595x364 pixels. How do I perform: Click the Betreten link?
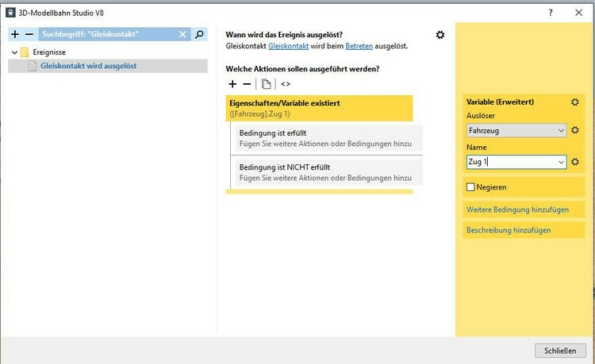point(359,46)
